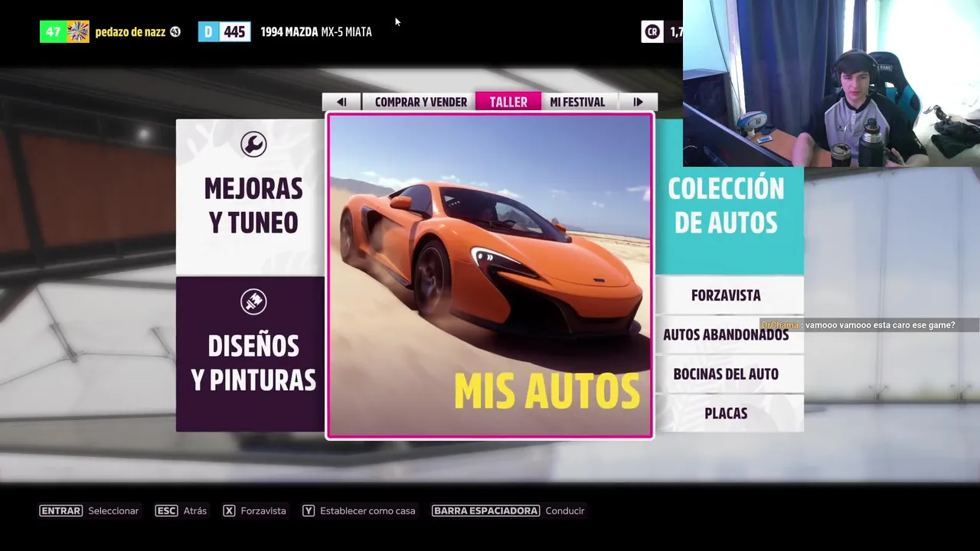Click the X Forzavista hint
The image size is (980, 551).
point(254,510)
